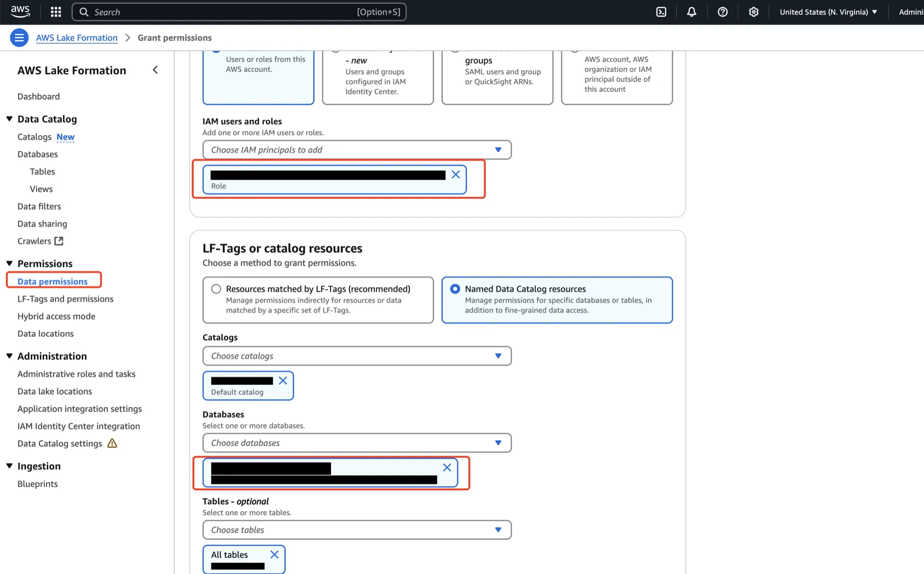Select Resources matched by LF-Tags option
This screenshot has width=924, height=574.
[318, 300]
